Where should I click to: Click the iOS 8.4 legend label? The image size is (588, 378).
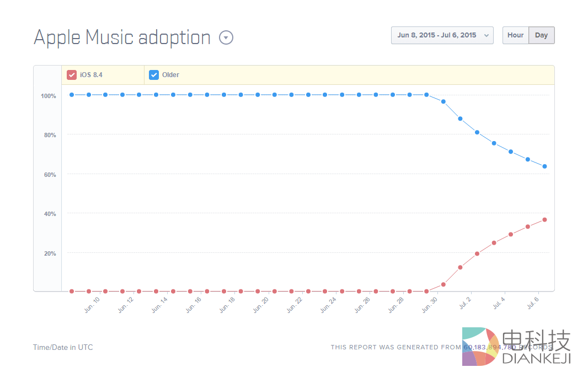click(91, 75)
